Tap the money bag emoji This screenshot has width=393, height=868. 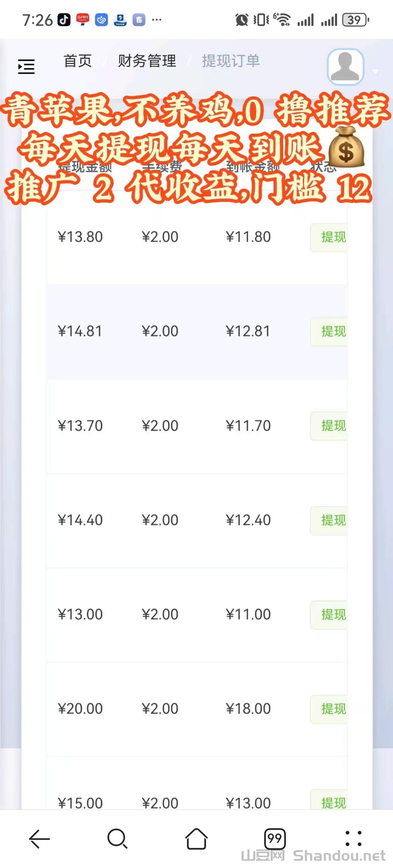coord(346,147)
